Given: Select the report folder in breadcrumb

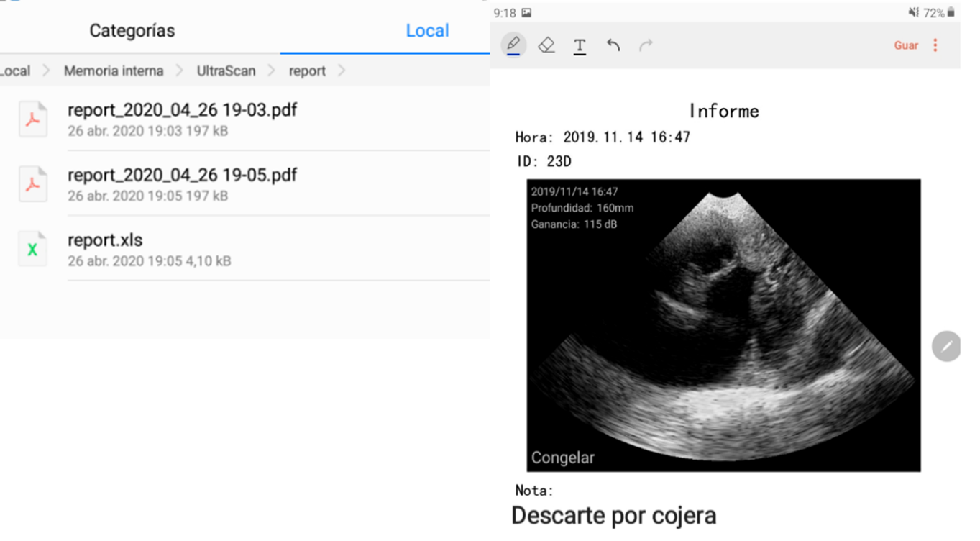Looking at the screenshot, I should (x=307, y=71).
